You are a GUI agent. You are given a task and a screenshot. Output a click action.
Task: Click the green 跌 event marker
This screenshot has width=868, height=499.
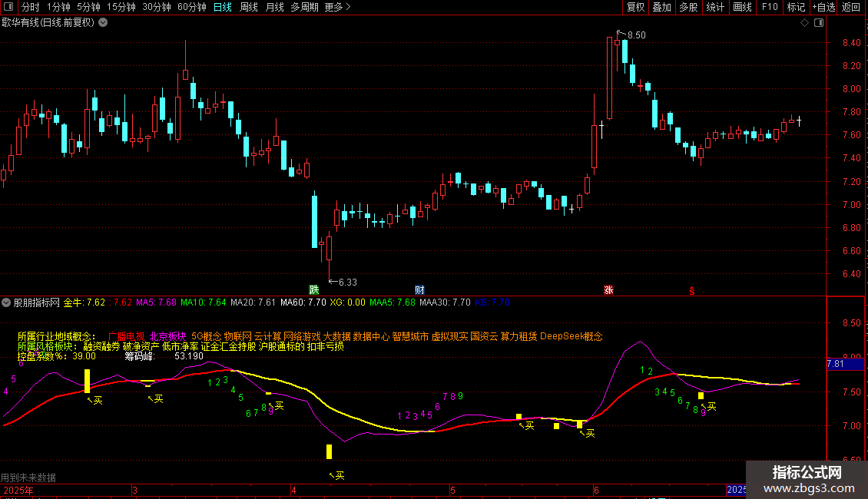314,290
